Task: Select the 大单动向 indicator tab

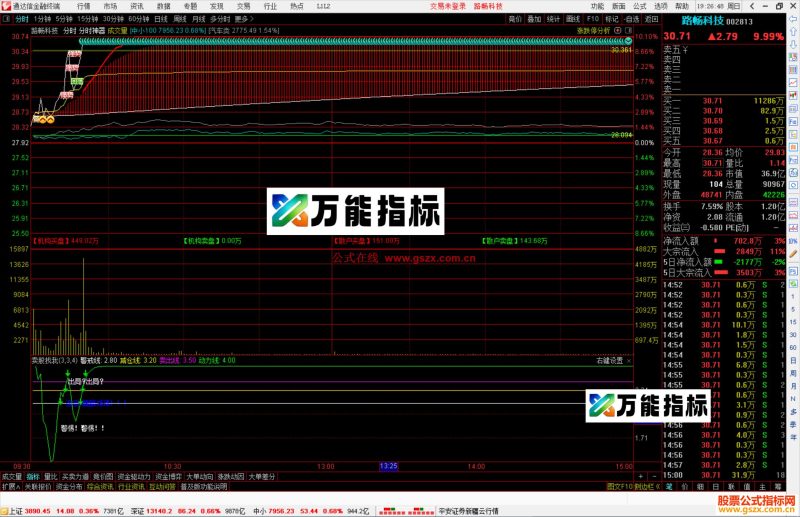Action: click(199, 477)
